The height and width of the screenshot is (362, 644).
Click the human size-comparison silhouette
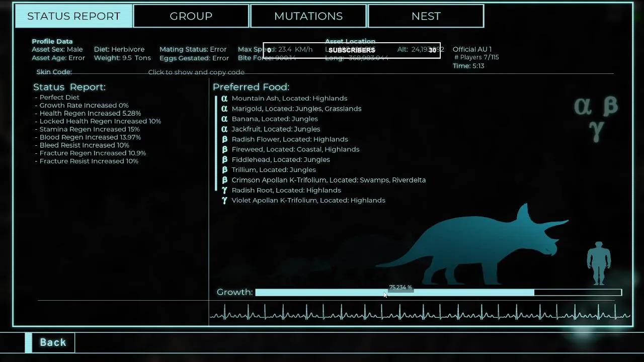pos(599,263)
